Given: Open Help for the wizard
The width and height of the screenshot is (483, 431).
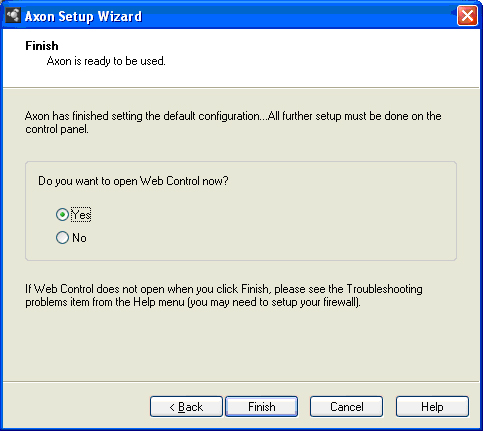Looking at the screenshot, I should 432,407.
